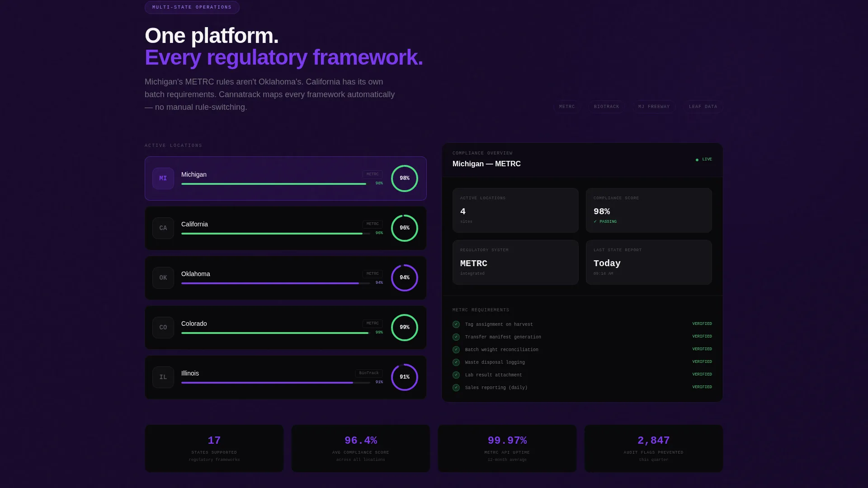Click the 99.97% METRC API Uptime card
Screen dimensions: 868x488
pos(507,448)
